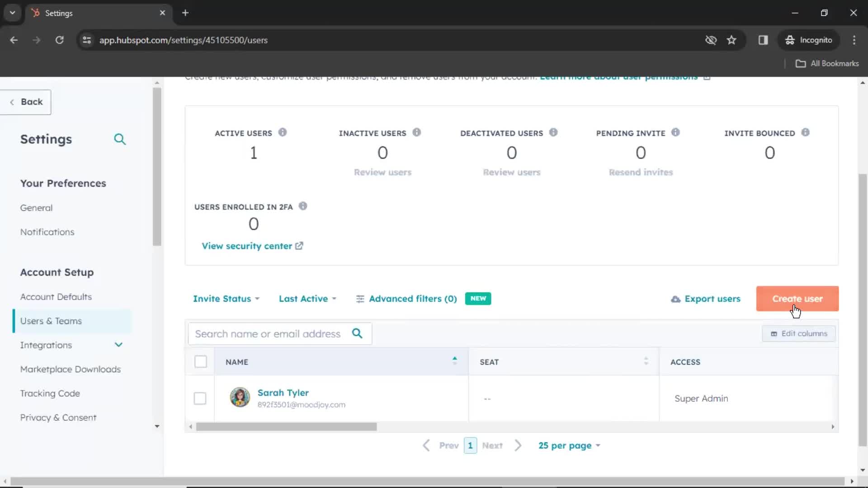868x488 pixels.
Task: Click the View security center external link icon
Action: pyautogui.click(x=299, y=246)
